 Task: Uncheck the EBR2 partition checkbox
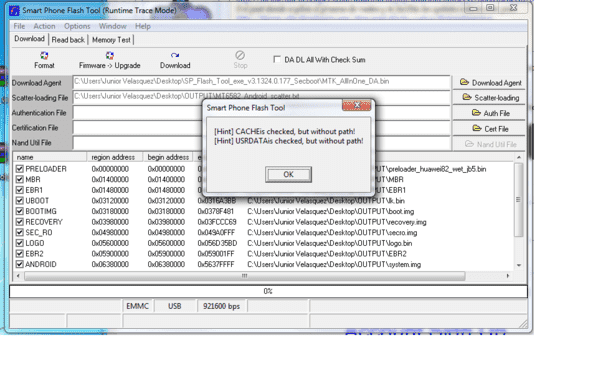tap(20, 254)
